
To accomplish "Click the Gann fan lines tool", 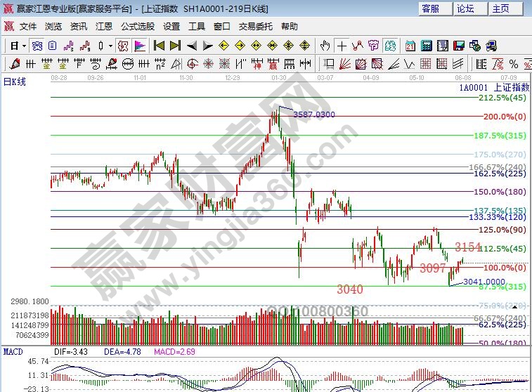I will [344, 64].
